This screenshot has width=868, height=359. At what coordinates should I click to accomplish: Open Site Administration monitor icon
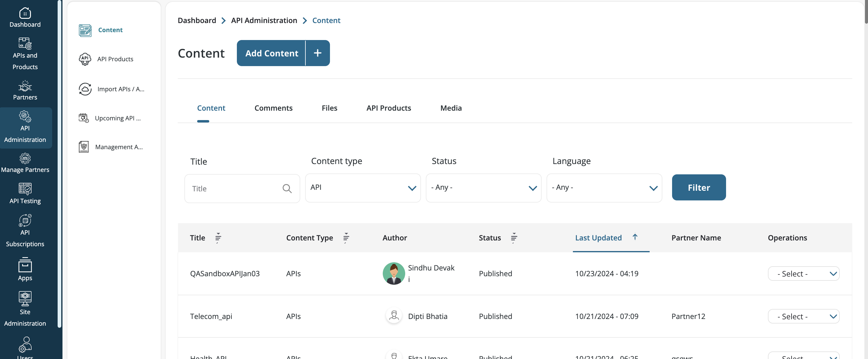pos(25,298)
